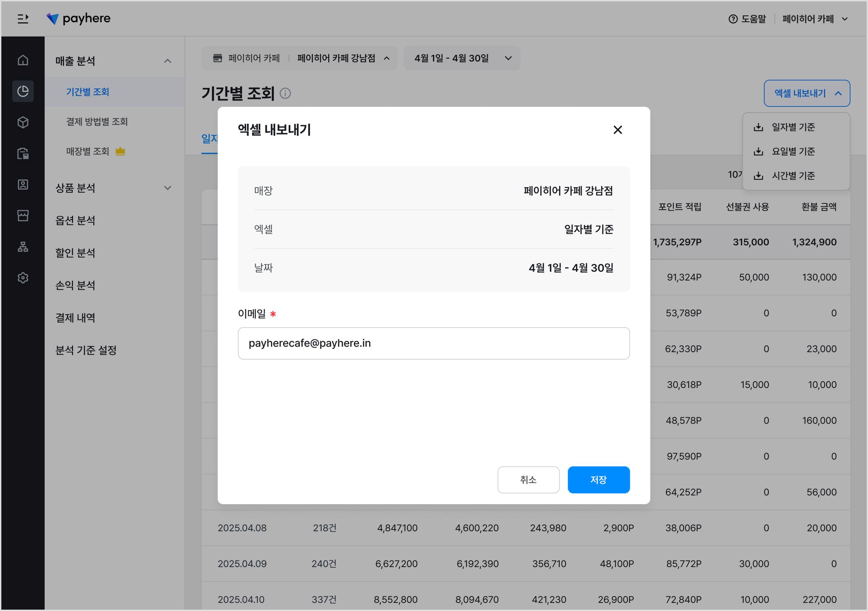Click the download icon for 시간별 기준
This screenshot has height=611, width=868.
pyautogui.click(x=758, y=175)
